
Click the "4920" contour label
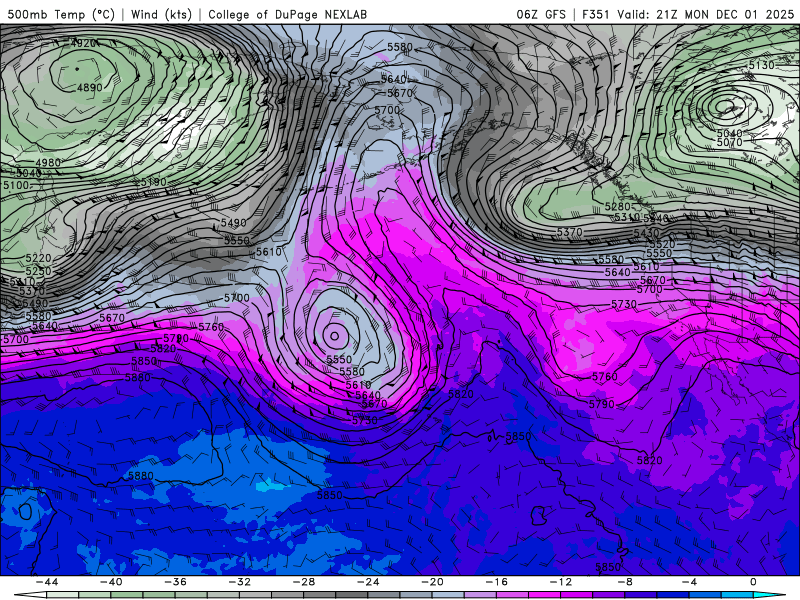coord(83,43)
